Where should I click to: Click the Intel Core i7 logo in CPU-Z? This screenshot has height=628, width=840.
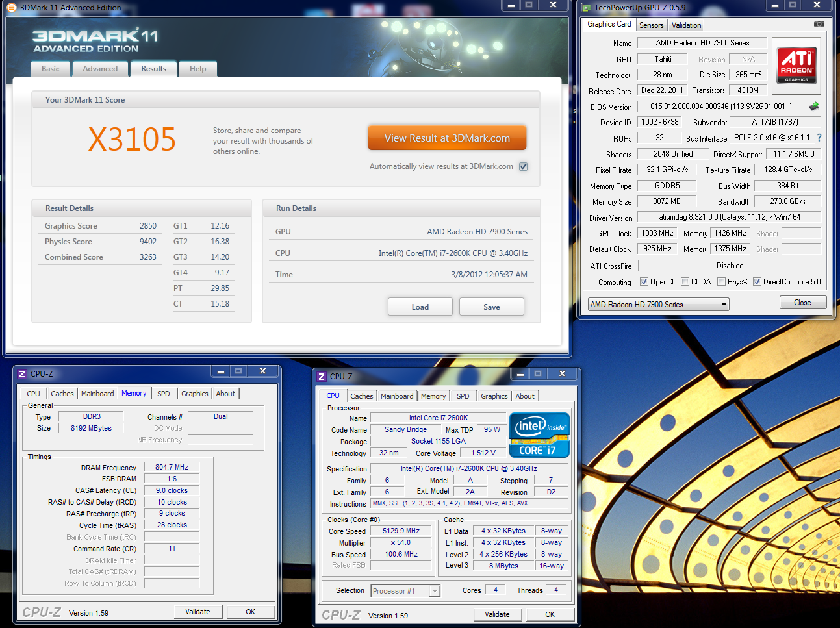point(539,435)
